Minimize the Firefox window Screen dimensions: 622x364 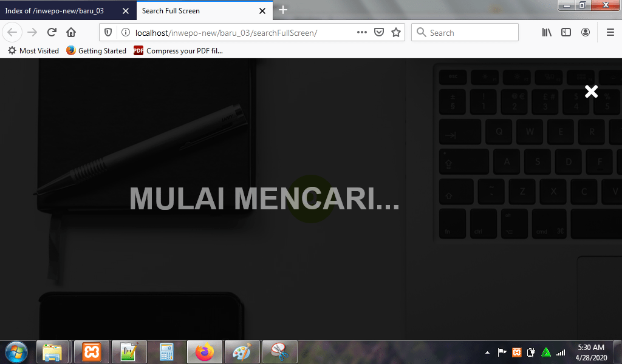click(x=567, y=5)
